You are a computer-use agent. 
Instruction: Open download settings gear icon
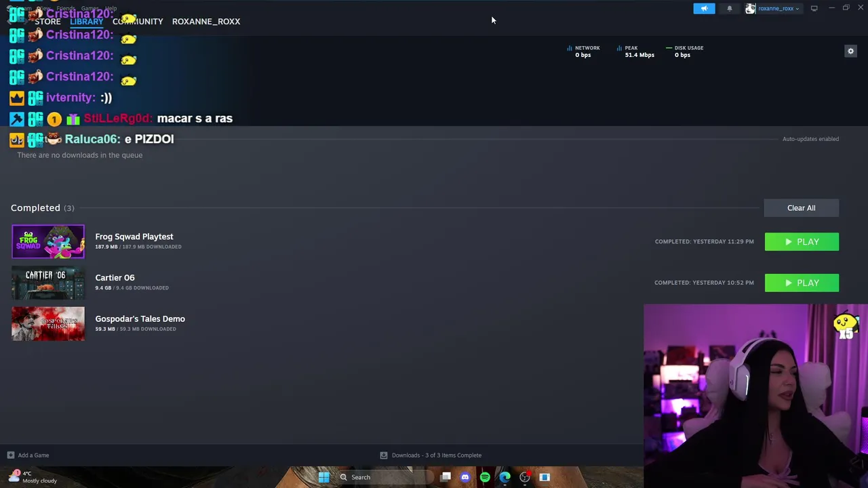pos(850,51)
